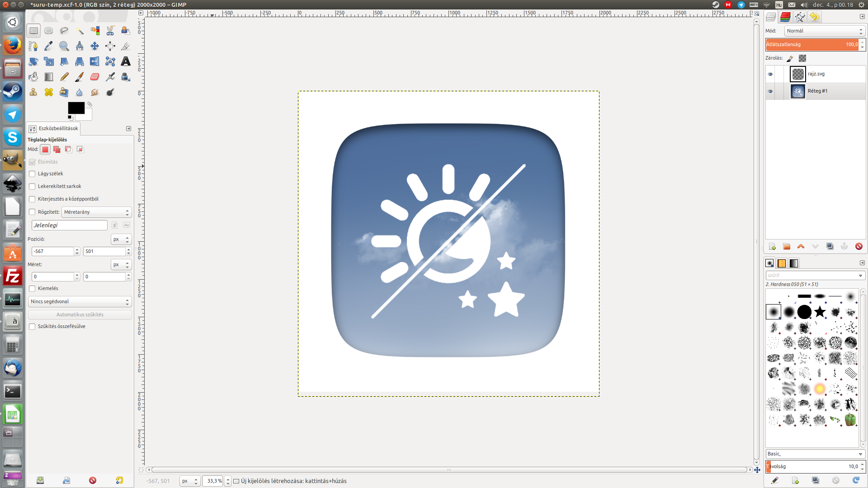Select the Text tool
Screen dimensions: 868x488
click(x=126, y=61)
